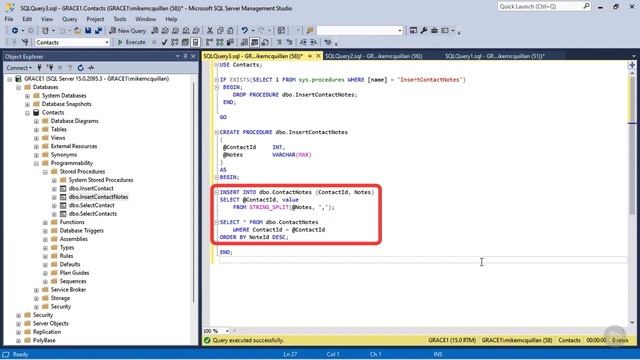Click the Query Options icon right of Parse
This screenshot has height=360, width=640.
click(185, 42)
